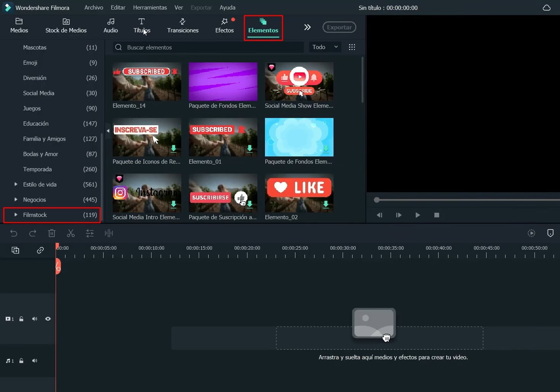Click the Exportar pill button
Image resolution: width=560 pixels, height=392 pixels.
339,27
